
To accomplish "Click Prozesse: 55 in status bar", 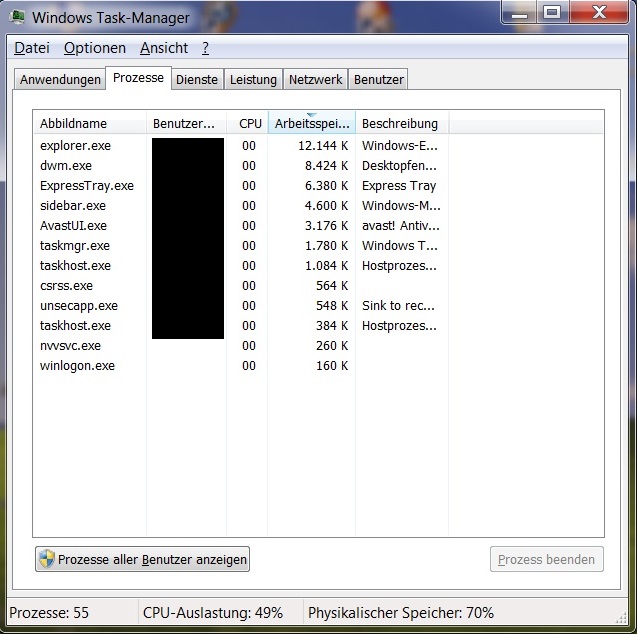I will tap(49, 612).
